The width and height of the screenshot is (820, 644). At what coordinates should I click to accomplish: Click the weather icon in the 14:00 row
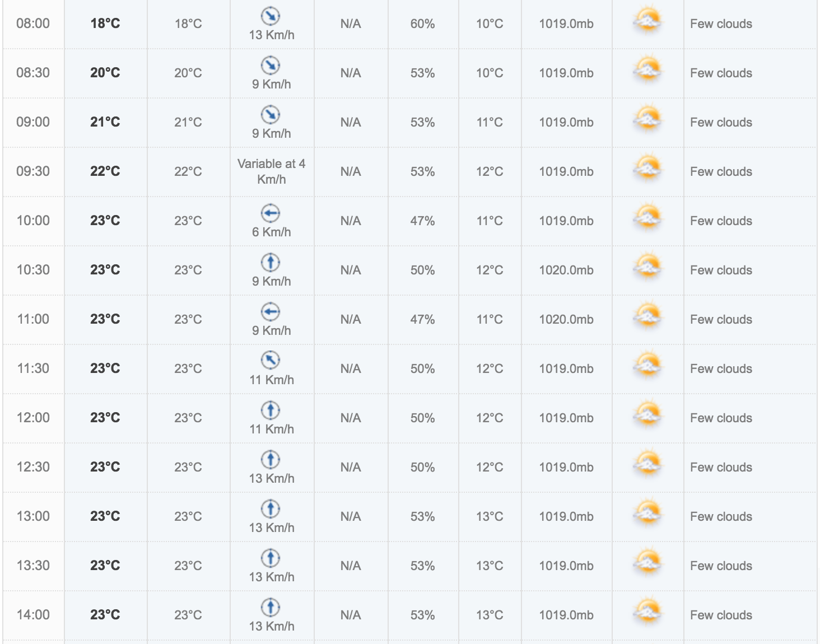pyautogui.click(x=648, y=612)
